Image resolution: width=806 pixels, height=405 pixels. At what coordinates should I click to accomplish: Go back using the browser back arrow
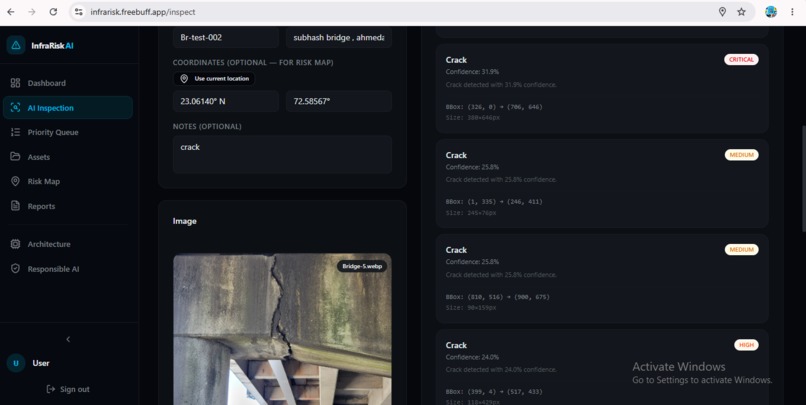point(11,12)
